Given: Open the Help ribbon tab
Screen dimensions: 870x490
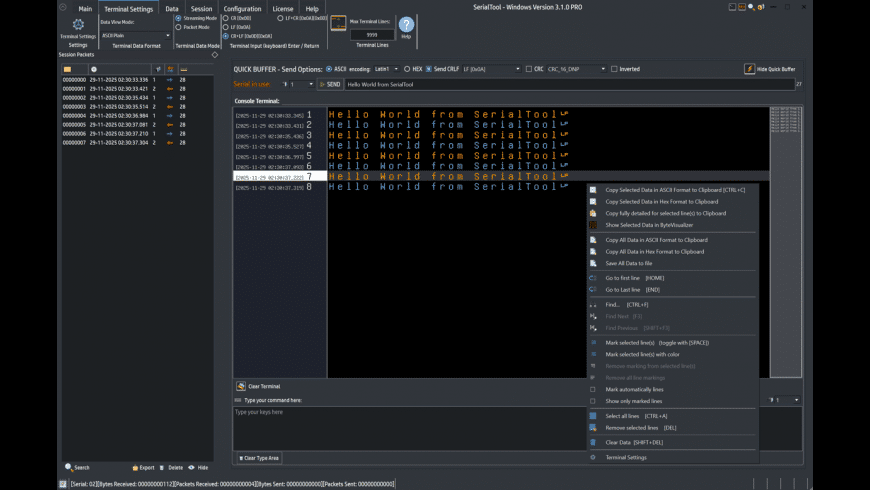Looking at the screenshot, I should point(312,8).
